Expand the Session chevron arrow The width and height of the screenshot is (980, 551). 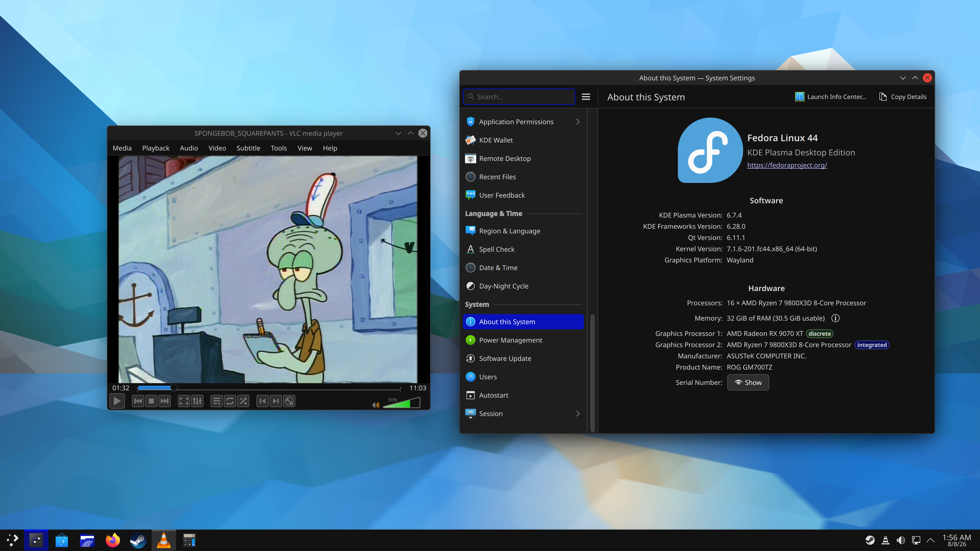(578, 413)
